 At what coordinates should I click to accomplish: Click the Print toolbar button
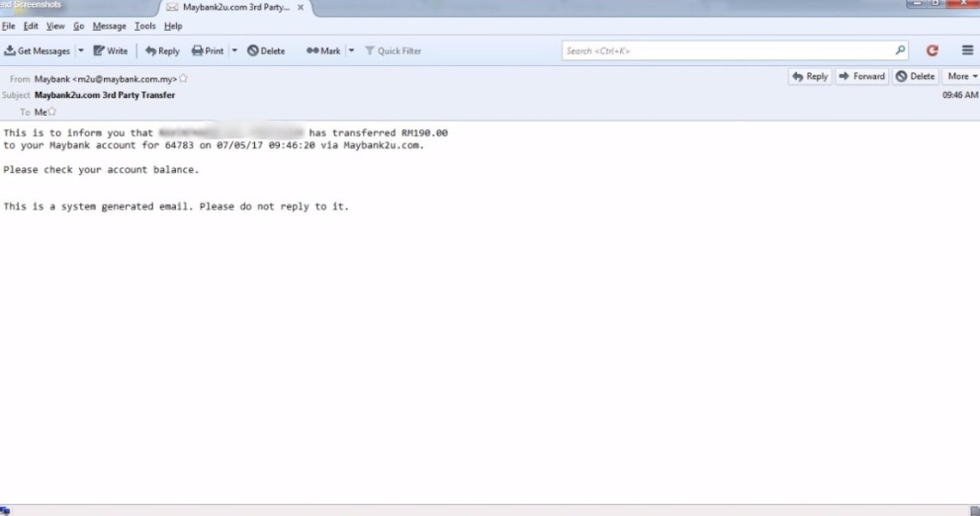[208, 51]
